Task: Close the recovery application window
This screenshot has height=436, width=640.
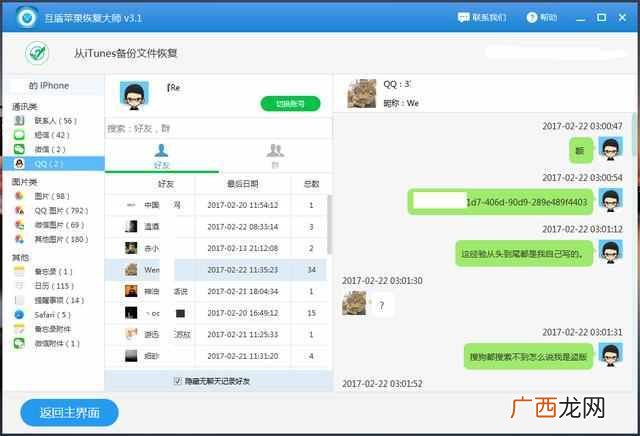Action: click(622, 18)
